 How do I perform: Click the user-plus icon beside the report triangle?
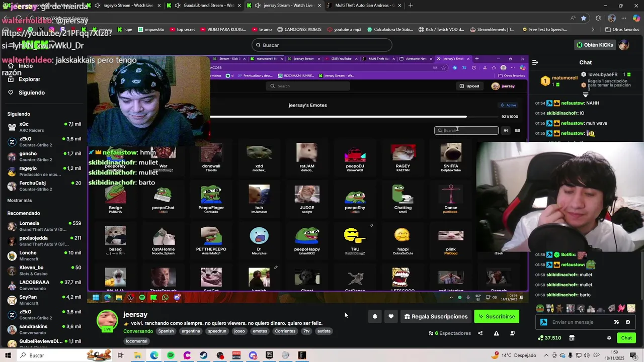click(x=512, y=333)
